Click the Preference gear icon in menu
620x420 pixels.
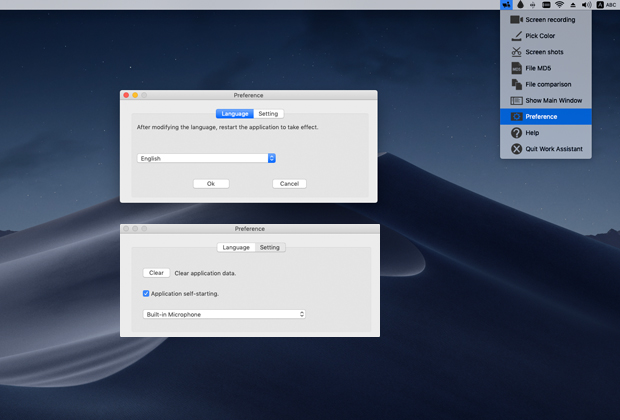coord(516,117)
